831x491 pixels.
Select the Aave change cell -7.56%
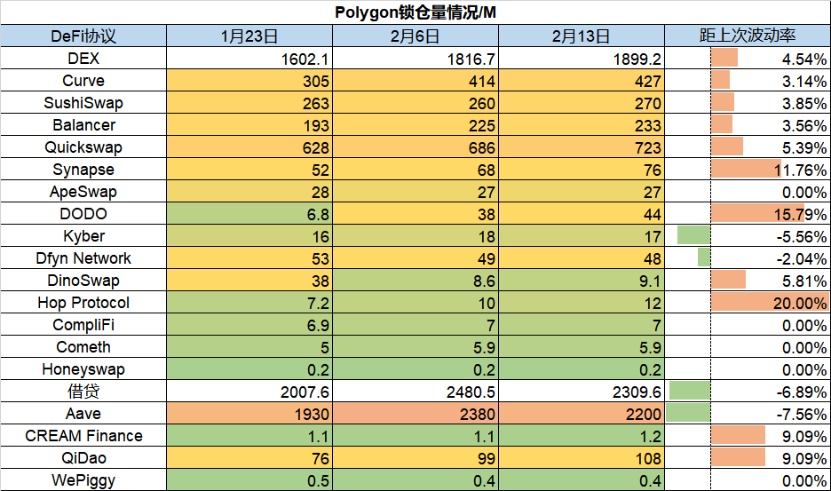tap(748, 414)
